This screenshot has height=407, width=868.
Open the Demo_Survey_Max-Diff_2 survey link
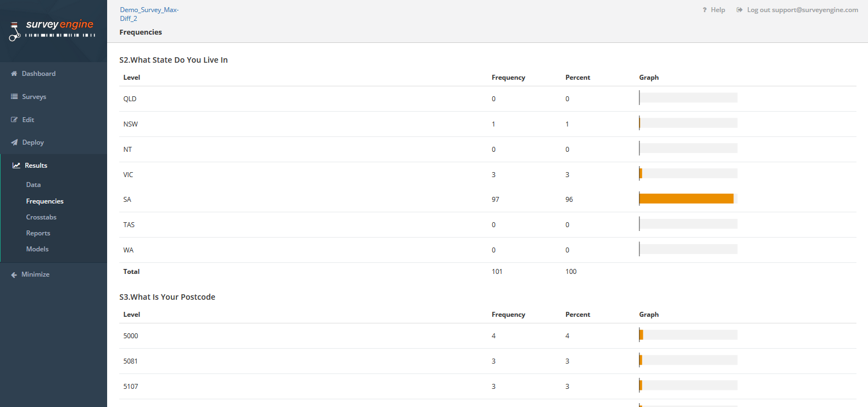pos(149,14)
